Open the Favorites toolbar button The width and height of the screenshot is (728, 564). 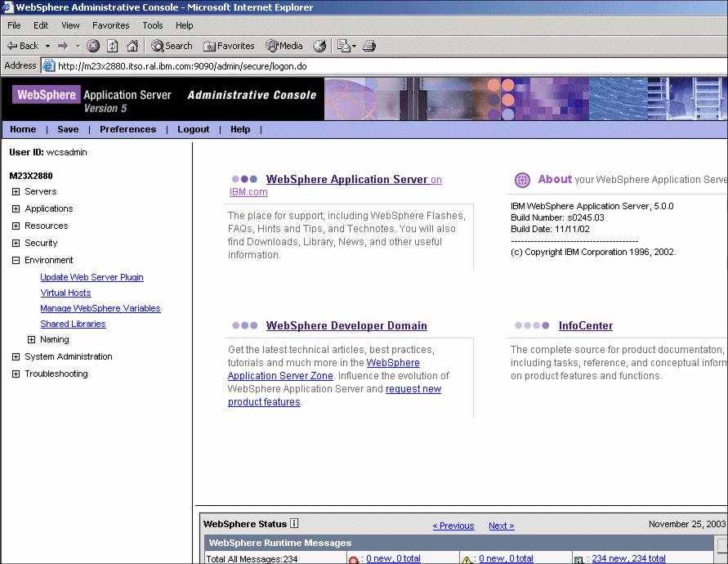click(230, 46)
